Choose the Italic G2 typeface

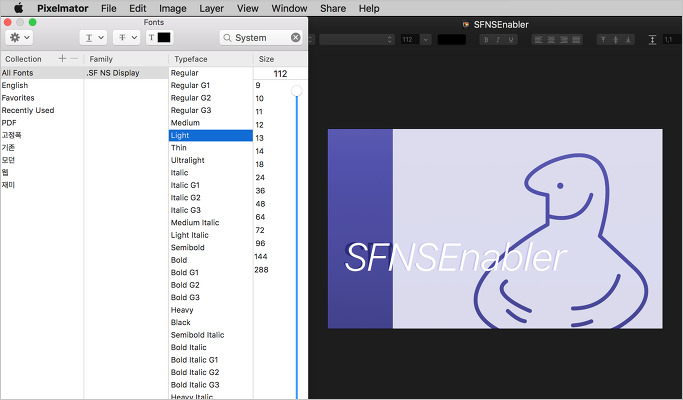(211, 198)
